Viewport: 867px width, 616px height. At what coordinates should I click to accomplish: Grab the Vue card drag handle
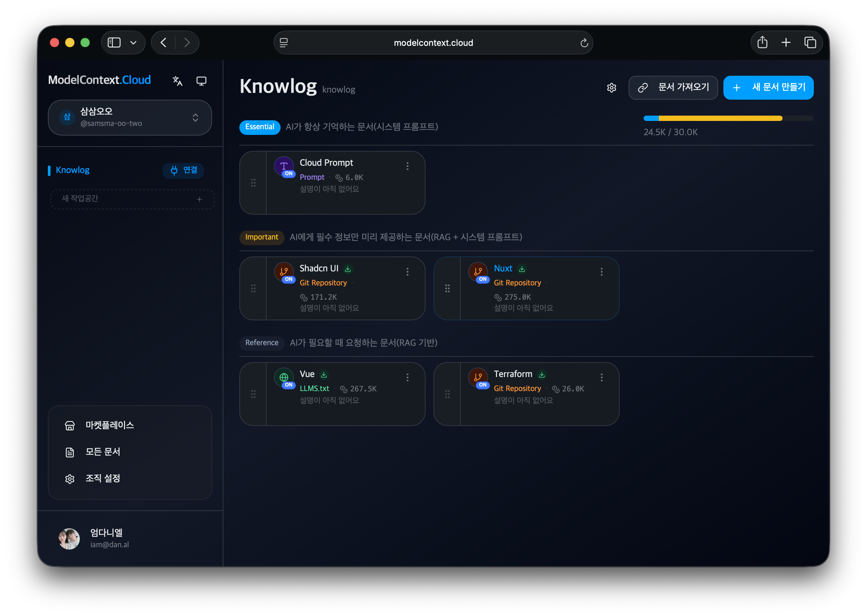[253, 394]
